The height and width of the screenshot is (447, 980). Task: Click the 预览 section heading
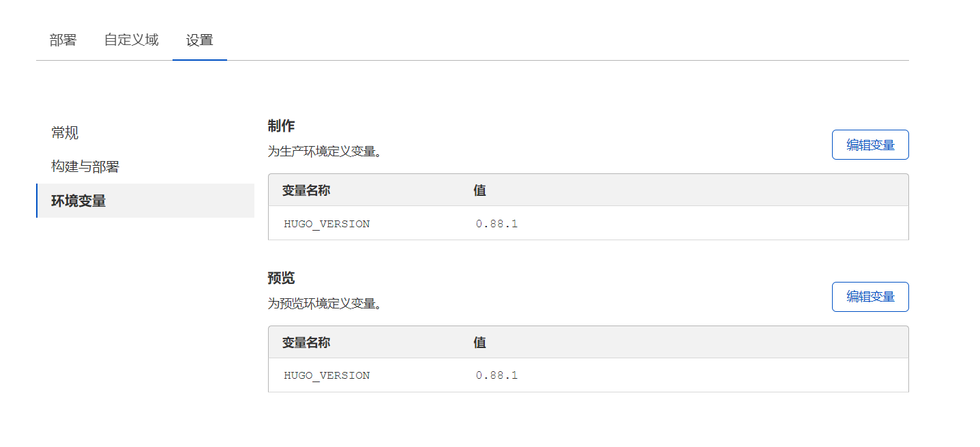281,278
